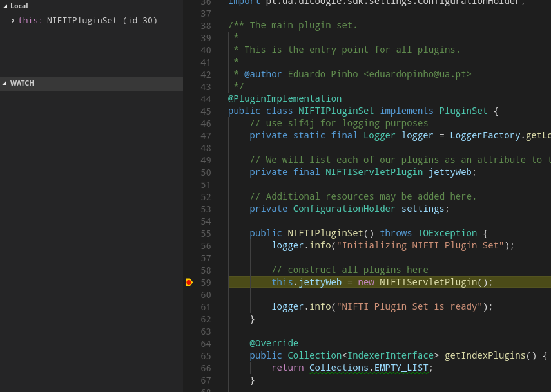The image size is (551, 392).
Task: Collapse the Local variables section
Action: (x=5, y=6)
